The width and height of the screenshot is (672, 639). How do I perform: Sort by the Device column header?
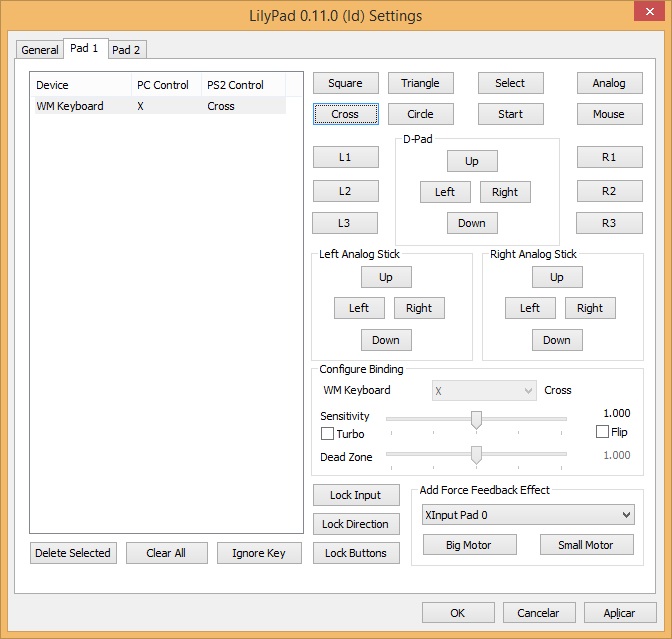(81, 85)
